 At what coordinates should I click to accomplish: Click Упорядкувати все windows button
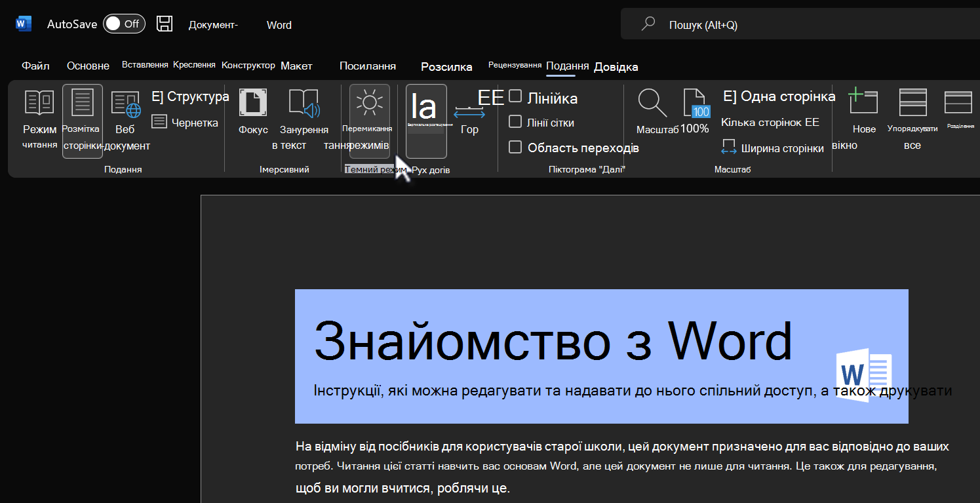pos(912,121)
